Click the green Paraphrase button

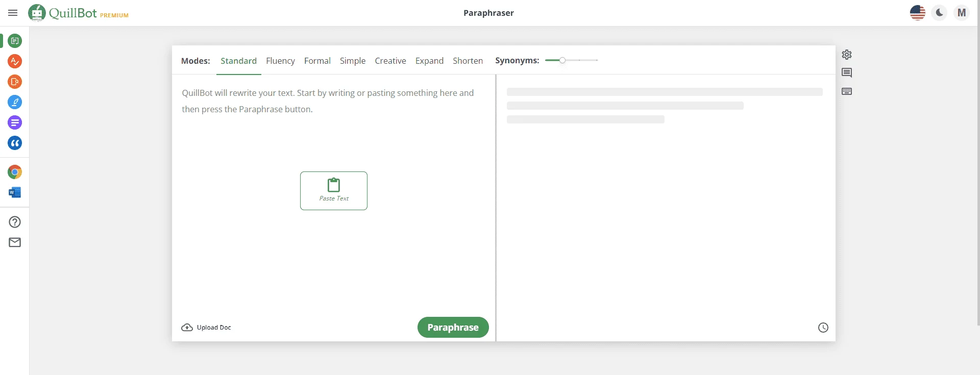point(453,328)
